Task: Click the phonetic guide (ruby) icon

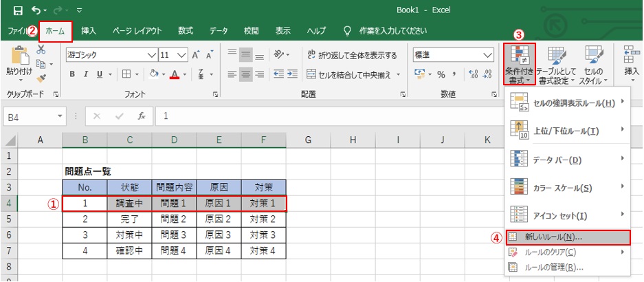Action: click(201, 74)
